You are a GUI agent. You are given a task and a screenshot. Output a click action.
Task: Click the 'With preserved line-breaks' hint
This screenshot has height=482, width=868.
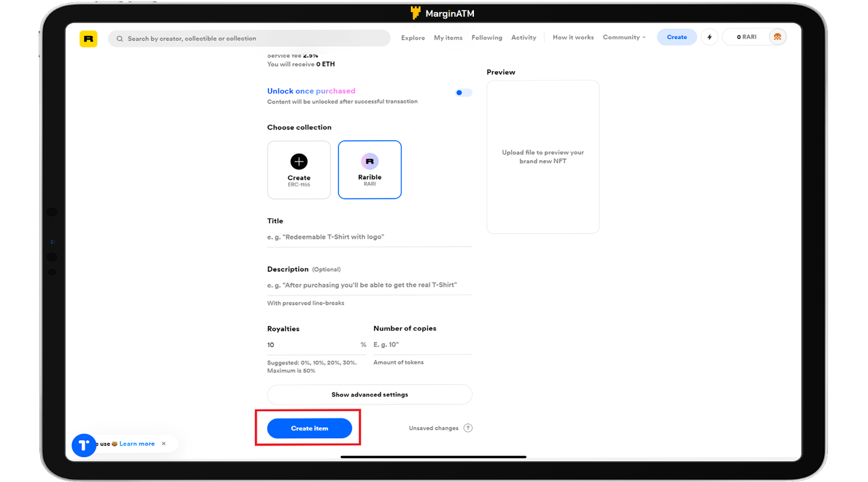pos(306,303)
